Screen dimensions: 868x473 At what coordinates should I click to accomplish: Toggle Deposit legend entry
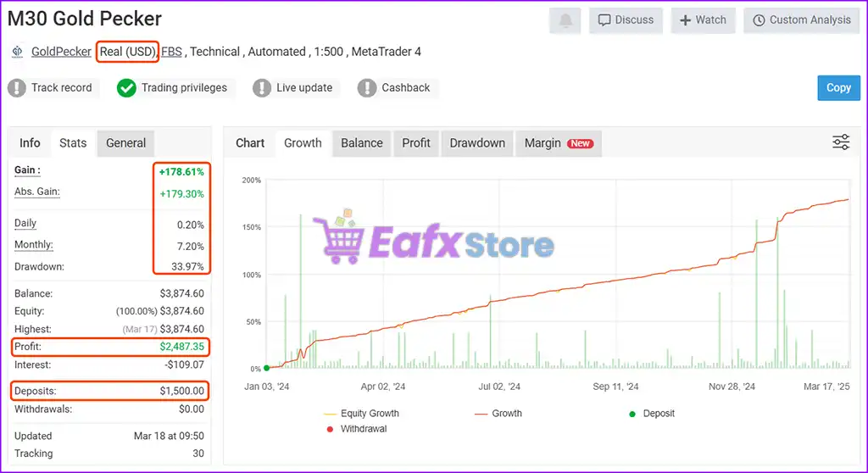(652, 413)
